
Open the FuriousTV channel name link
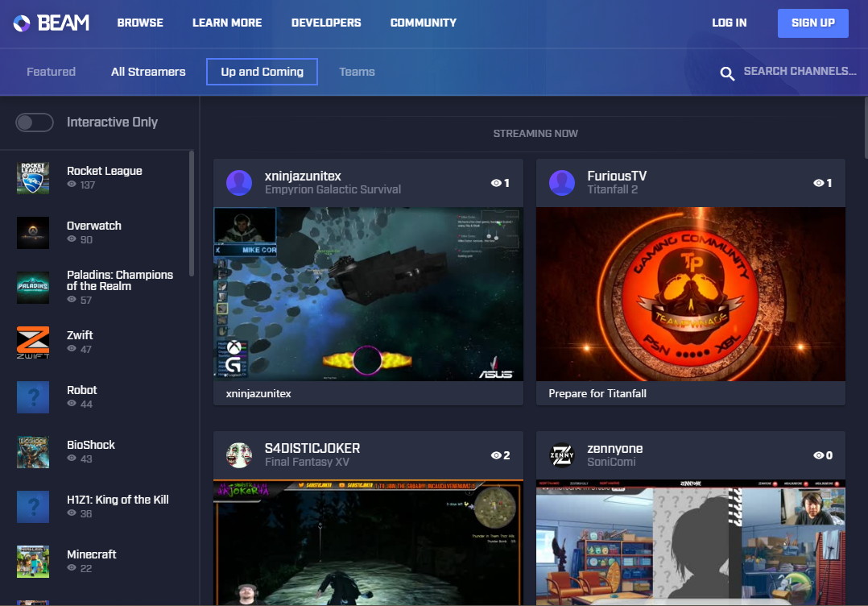(x=617, y=176)
